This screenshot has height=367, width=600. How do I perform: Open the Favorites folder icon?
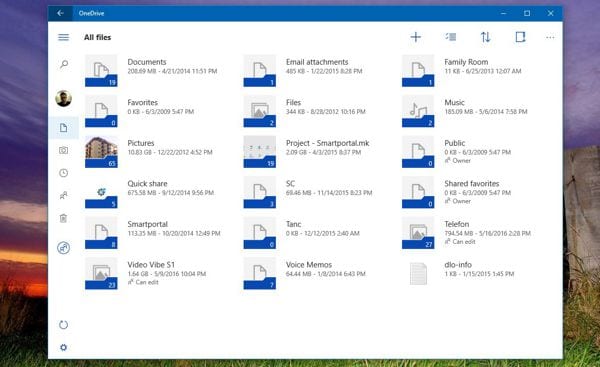click(101, 111)
